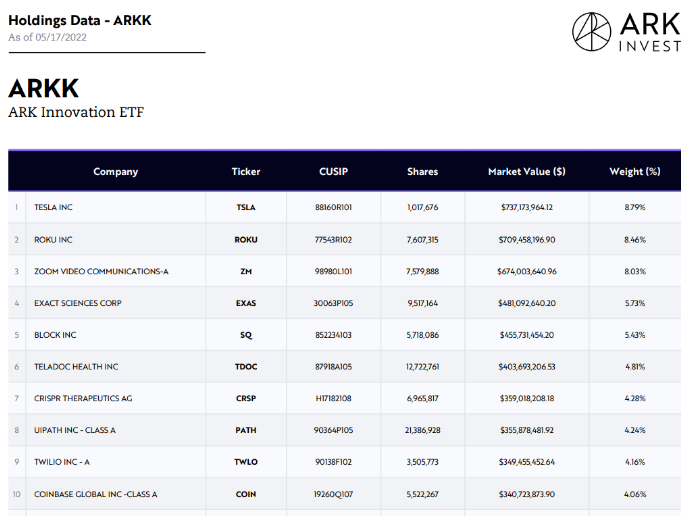Click the EXACT SCIENCES CORP company name
Viewport: 689px width, 520px height.
pyautogui.click(x=78, y=303)
